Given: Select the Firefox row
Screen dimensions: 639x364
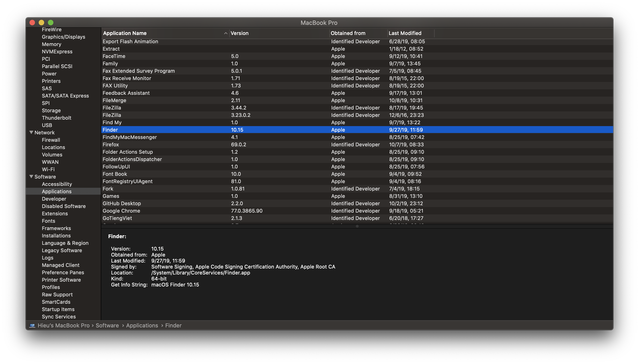Looking at the screenshot, I should [x=357, y=144].
